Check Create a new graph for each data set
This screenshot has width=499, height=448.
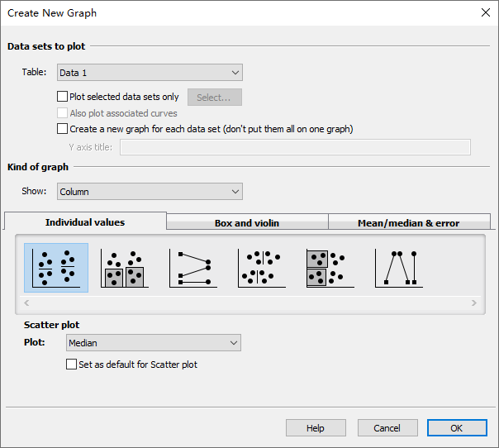pos(63,129)
